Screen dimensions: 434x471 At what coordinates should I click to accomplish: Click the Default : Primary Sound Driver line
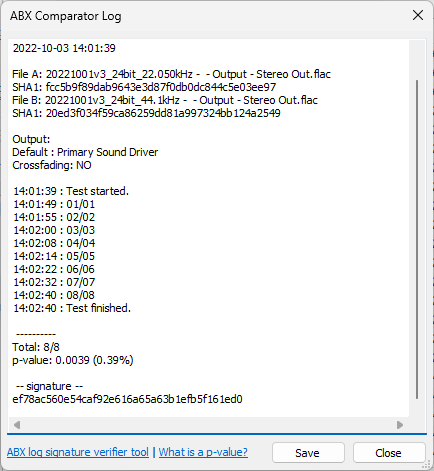pos(85,152)
